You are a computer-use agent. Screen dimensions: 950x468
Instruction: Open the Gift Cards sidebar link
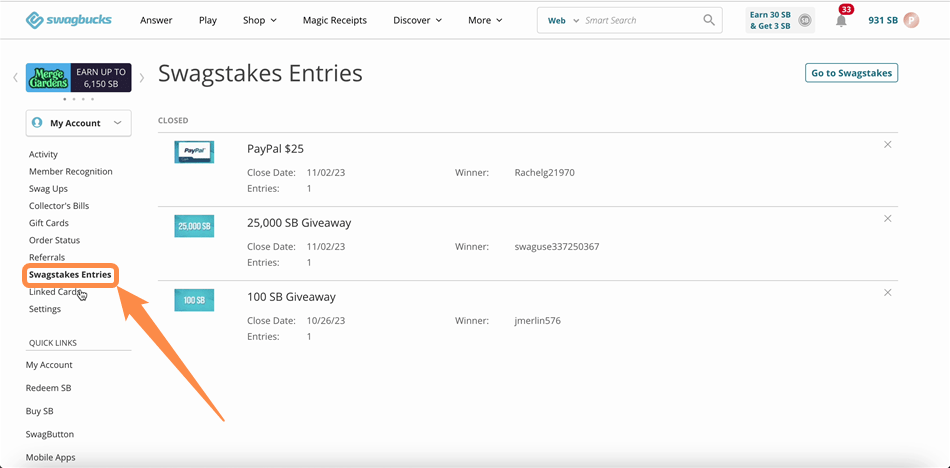(x=49, y=222)
